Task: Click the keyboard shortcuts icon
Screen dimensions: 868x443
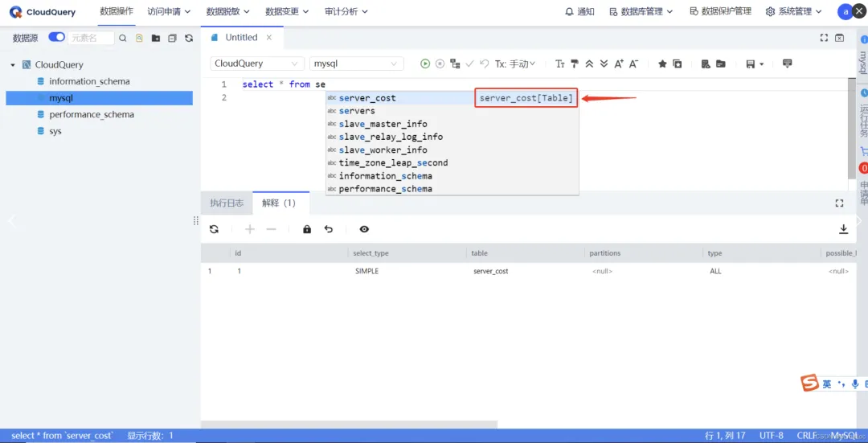Action: pos(787,64)
